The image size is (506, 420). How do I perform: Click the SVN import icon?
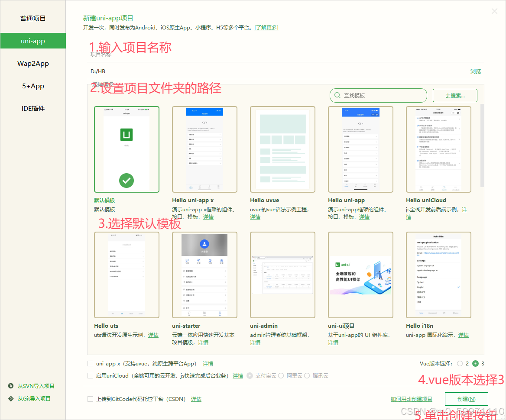[11, 386]
